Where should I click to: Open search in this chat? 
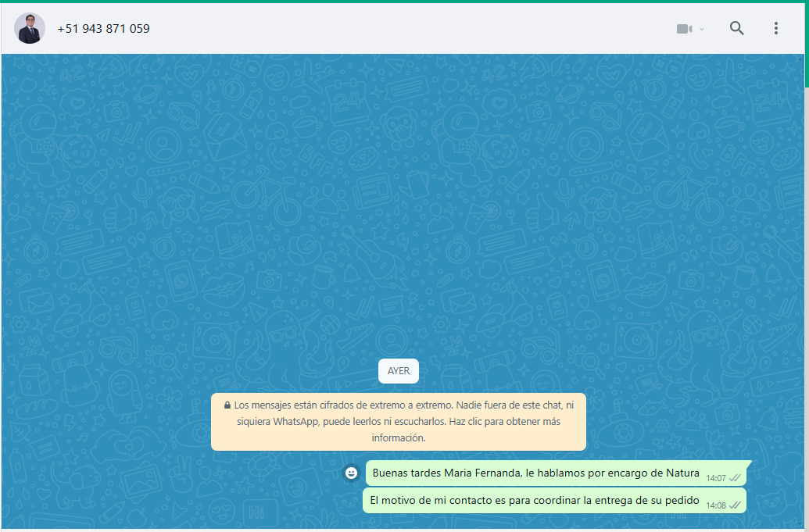coord(736,28)
